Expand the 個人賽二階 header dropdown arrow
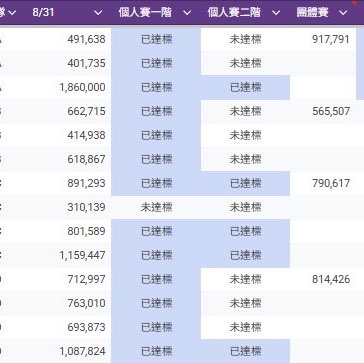Viewport: 364px width, 363px height. pos(276,13)
